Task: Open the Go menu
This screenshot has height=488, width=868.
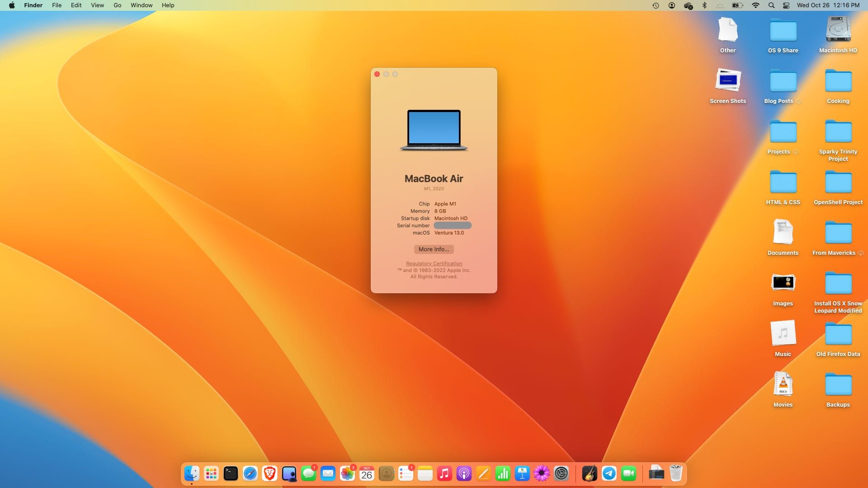Action: pyautogui.click(x=118, y=5)
